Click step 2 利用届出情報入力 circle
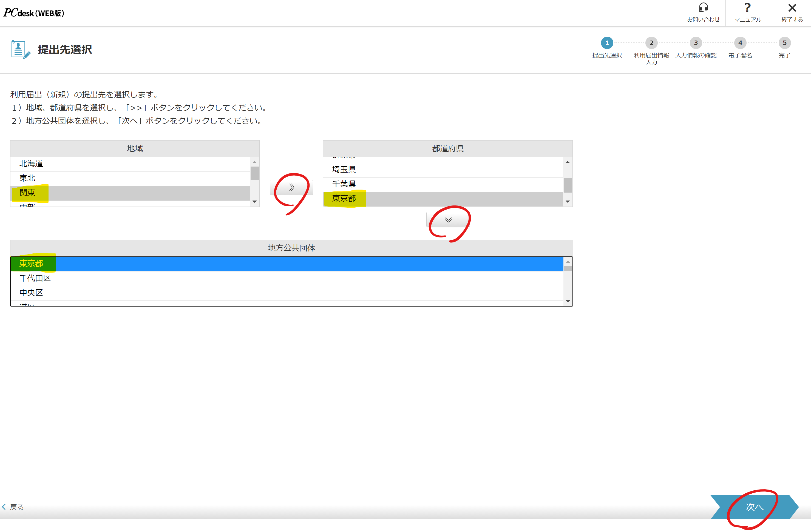Screen dimensions: 811x532 click(x=651, y=43)
